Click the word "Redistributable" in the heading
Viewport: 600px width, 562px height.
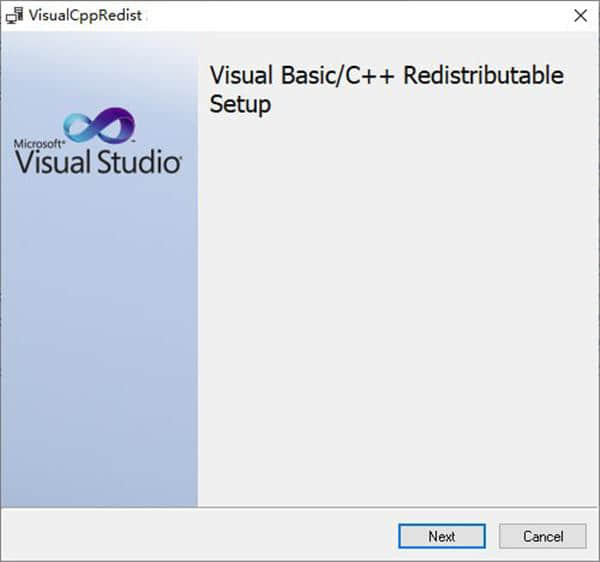pyautogui.click(x=483, y=76)
